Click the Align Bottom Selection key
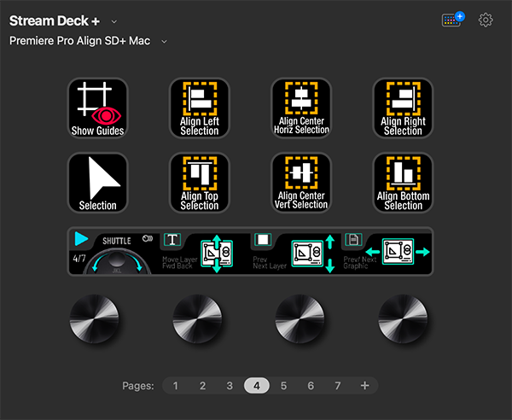The height and width of the screenshot is (420, 512). [403, 183]
